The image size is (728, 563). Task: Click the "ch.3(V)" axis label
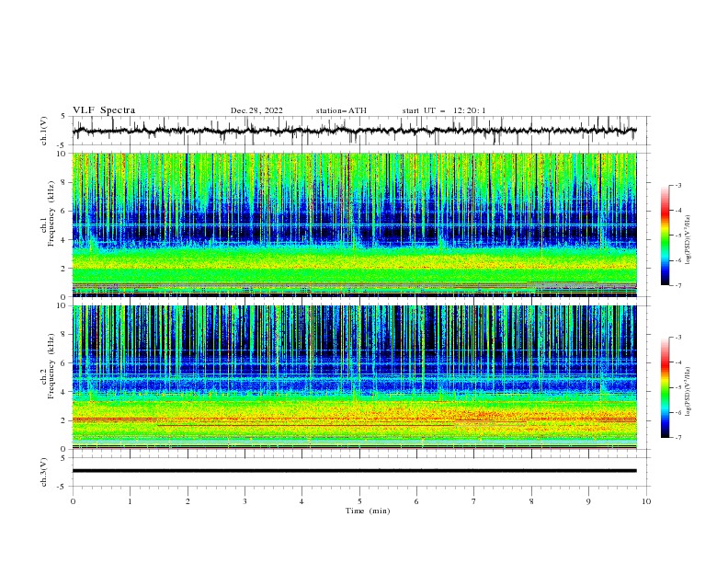pyautogui.click(x=44, y=472)
